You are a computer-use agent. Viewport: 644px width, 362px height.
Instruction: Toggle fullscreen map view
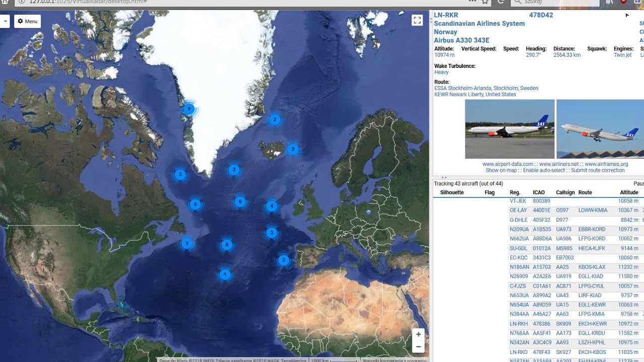tap(417, 20)
